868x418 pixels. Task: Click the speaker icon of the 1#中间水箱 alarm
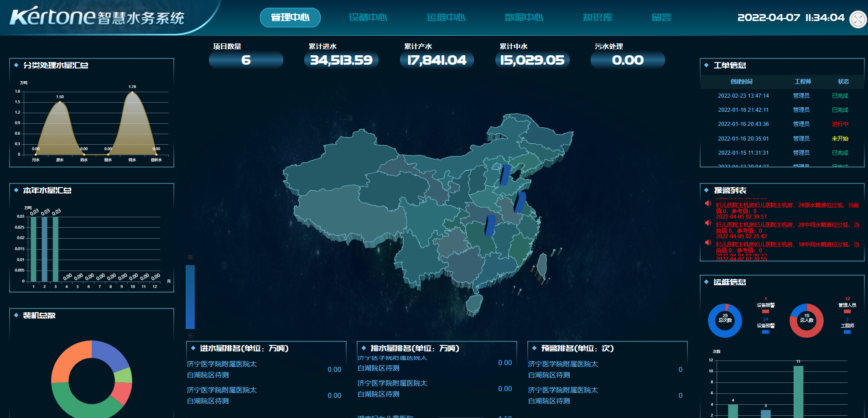click(x=708, y=243)
